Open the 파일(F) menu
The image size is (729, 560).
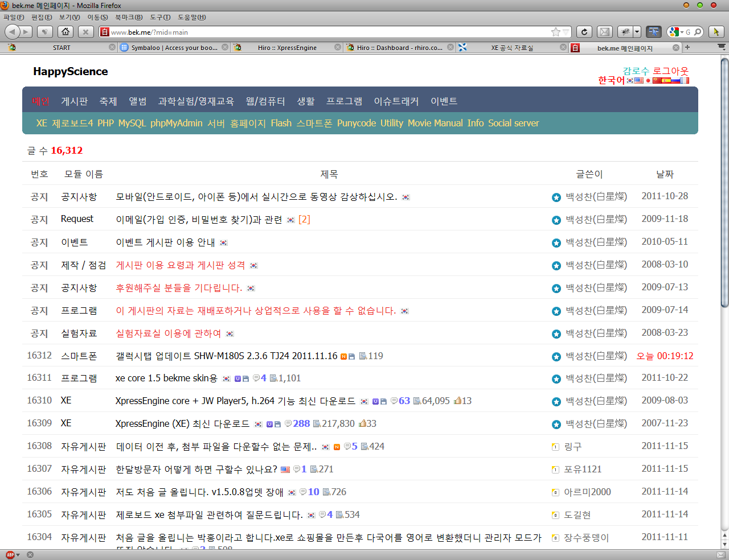tap(14, 17)
